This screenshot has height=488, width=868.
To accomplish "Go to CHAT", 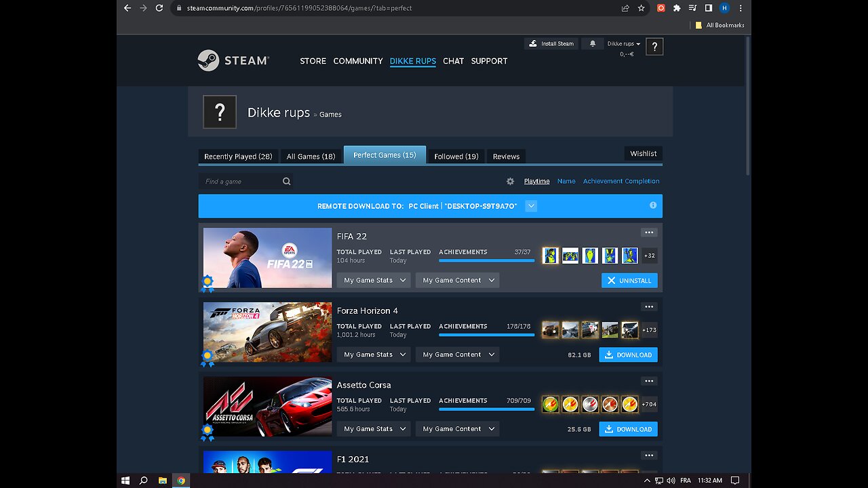I will [x=454, y=61].
